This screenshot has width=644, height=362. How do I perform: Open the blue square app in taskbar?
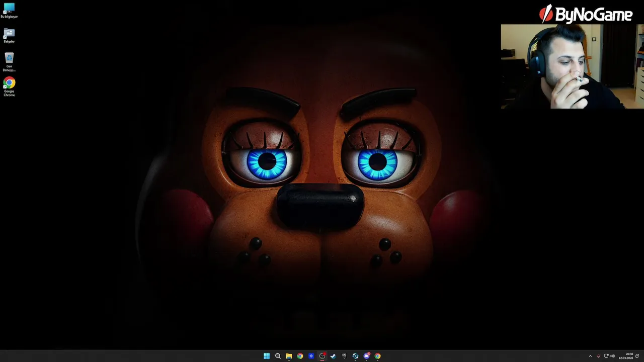pos(311,356)
